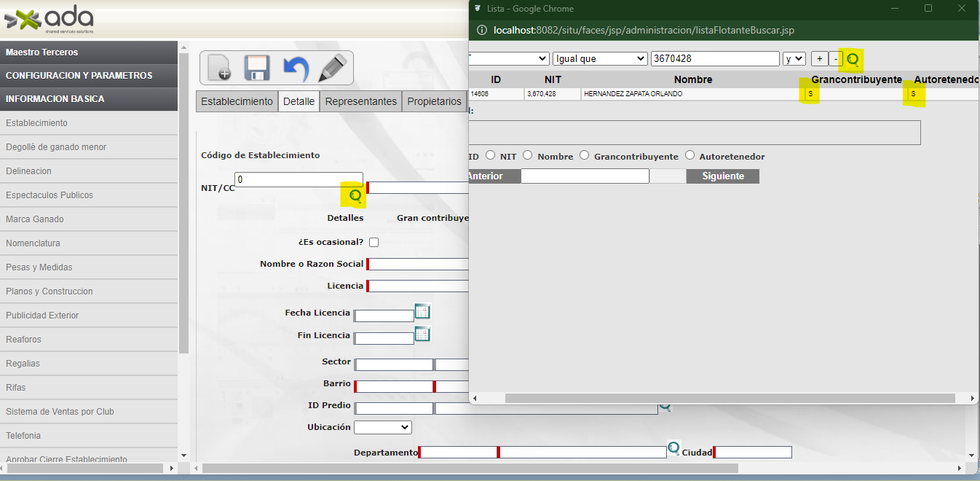Open the "Igual que" operator dropdown

600,58
